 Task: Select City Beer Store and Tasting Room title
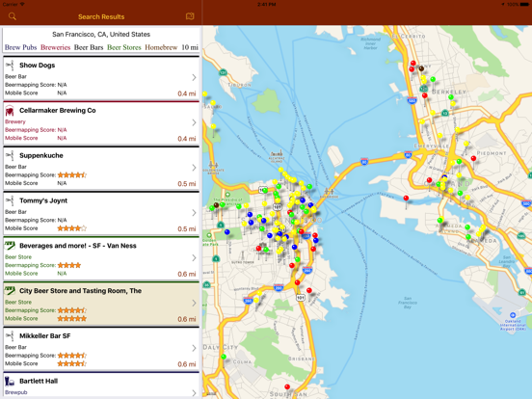pyautogui.click(x=80, y=291)
